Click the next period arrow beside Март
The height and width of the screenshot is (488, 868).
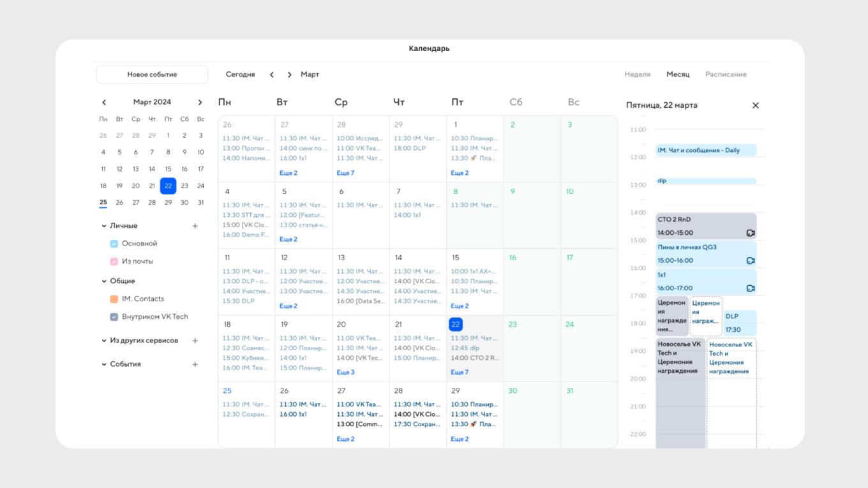289,75
